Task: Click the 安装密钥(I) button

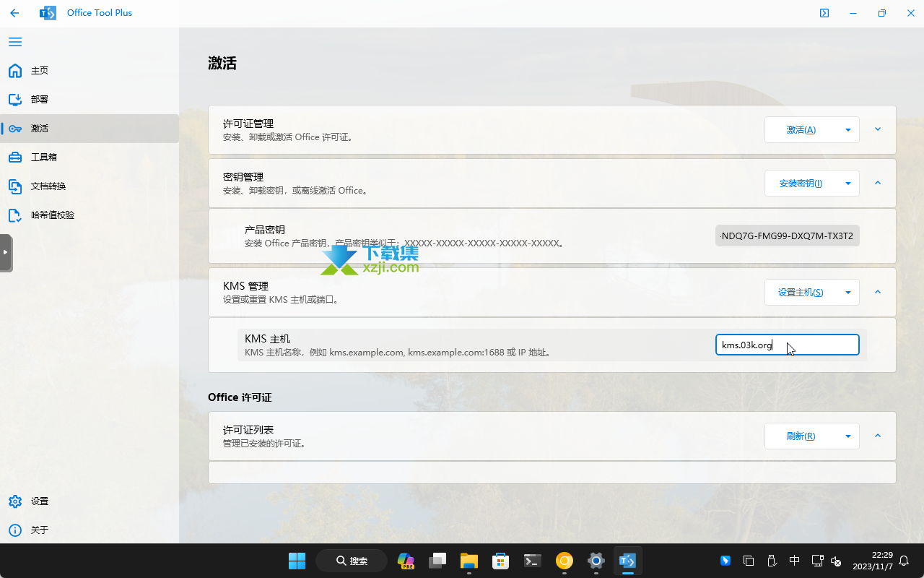Action: coord(801,184)
